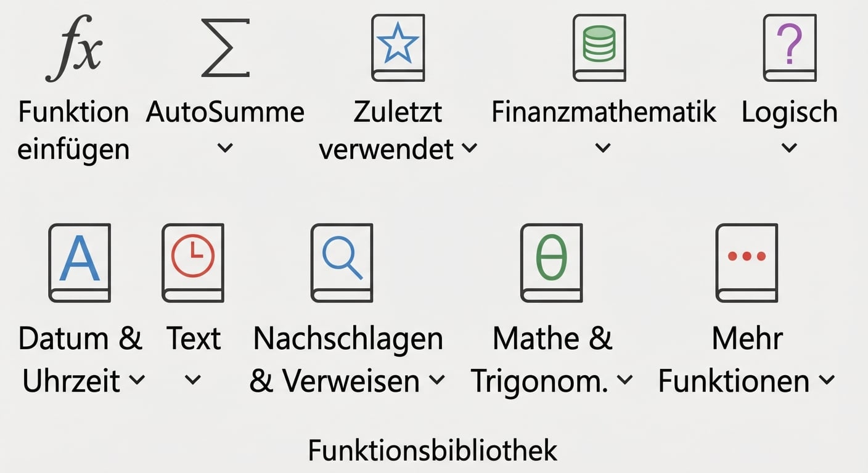The width and height of the screenshot is (868, 473).
Task: Click the Funktionsbibliothek group label
Action: 433,450
